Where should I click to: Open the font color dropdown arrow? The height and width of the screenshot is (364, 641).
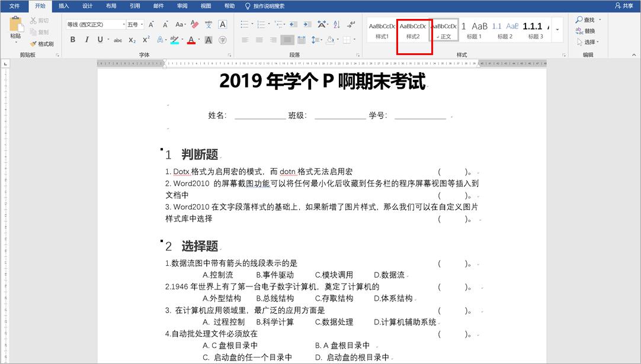[x=198, y=40]
